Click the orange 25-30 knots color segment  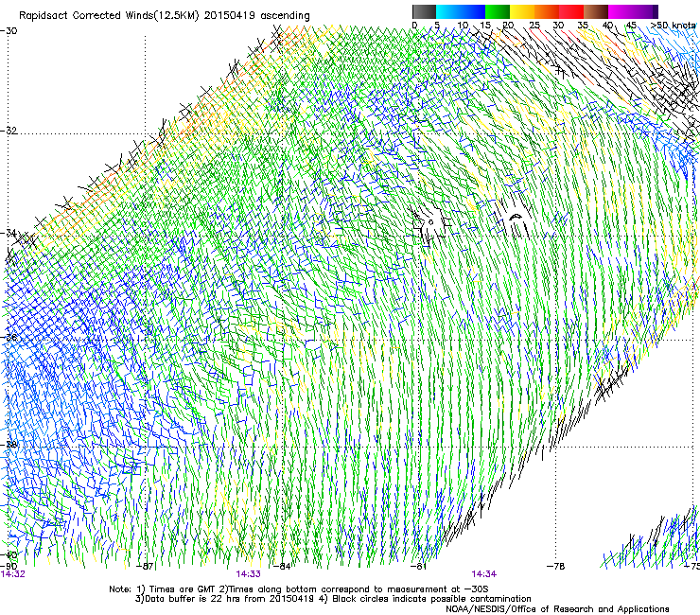[x=547, y=11]
